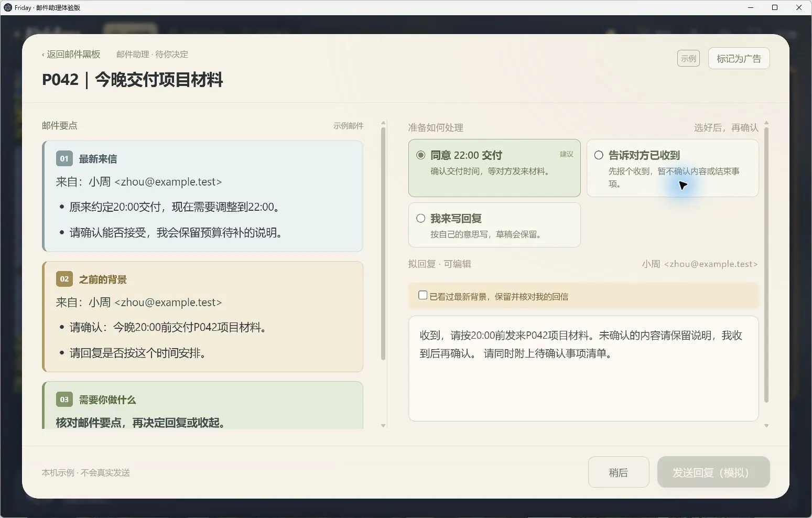Go back via 返回邮件黑板 link
Image resolution: width=812 pixels, height=518 pixels.
click(71, 54)
